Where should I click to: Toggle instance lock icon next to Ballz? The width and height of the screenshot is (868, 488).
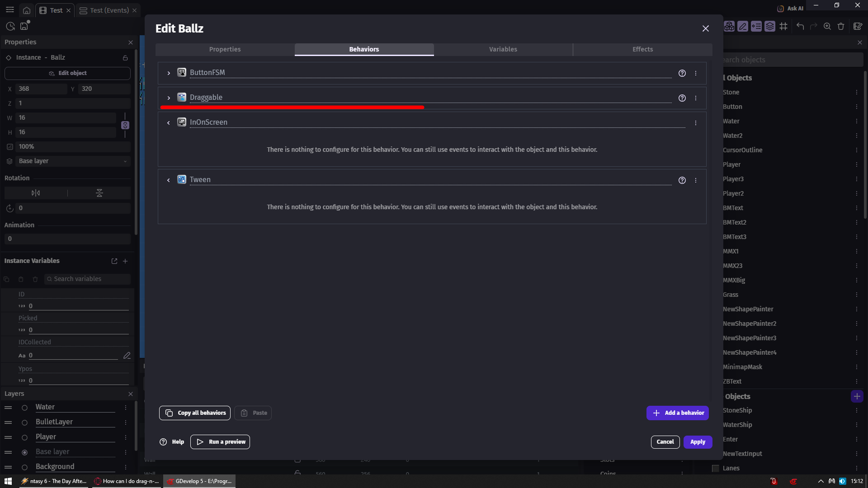(125, 58)
